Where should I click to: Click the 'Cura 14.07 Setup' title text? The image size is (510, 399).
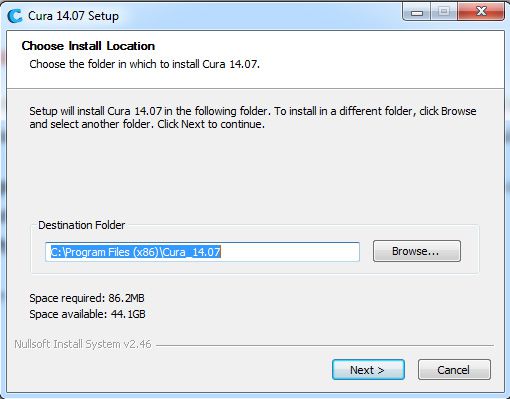point(73,16)
